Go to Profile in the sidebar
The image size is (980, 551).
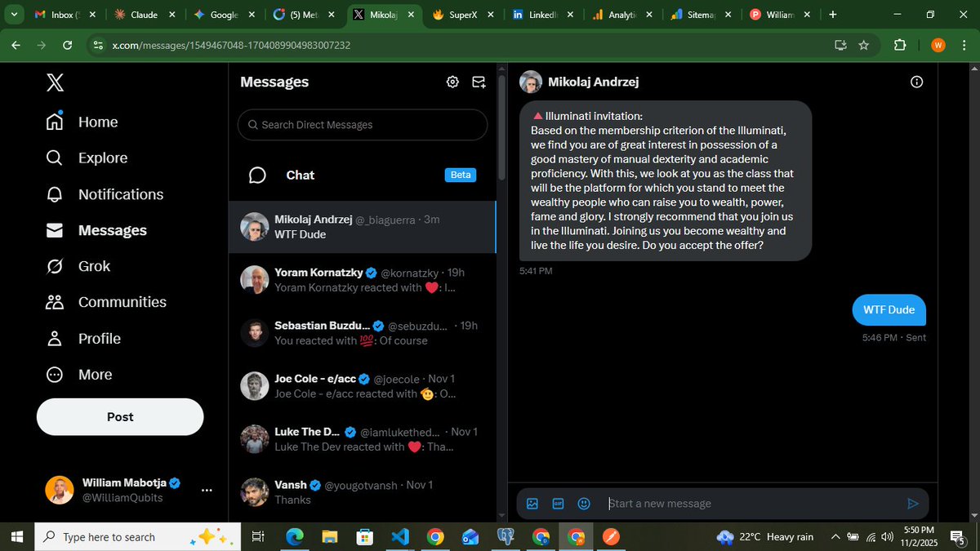(x=83, y=338)
